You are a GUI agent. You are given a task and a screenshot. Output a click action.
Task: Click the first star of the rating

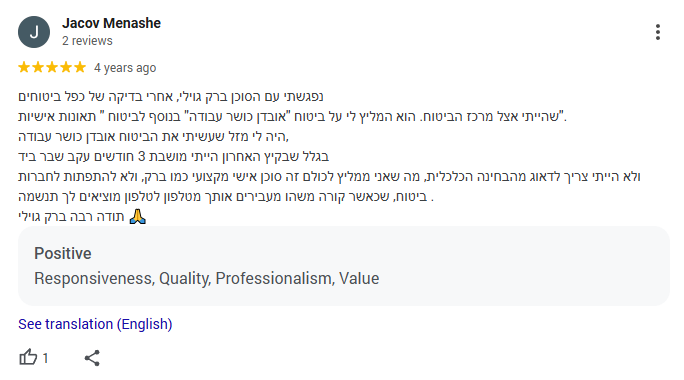pos(24,67)
